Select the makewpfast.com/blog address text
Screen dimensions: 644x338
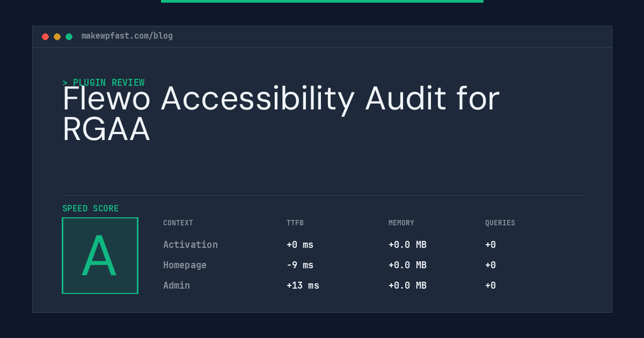click(x=127, y=36)
